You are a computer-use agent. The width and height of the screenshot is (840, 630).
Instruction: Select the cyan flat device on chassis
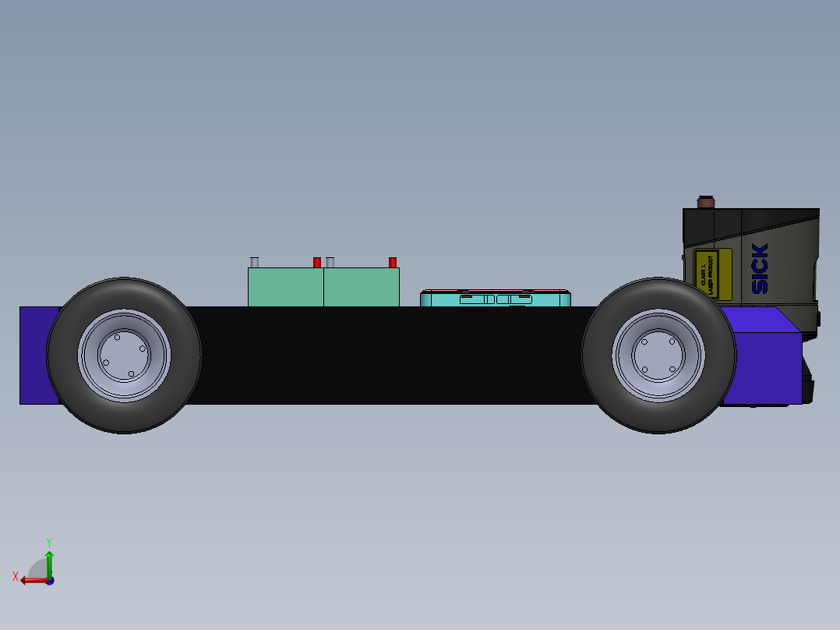[496, 299]
